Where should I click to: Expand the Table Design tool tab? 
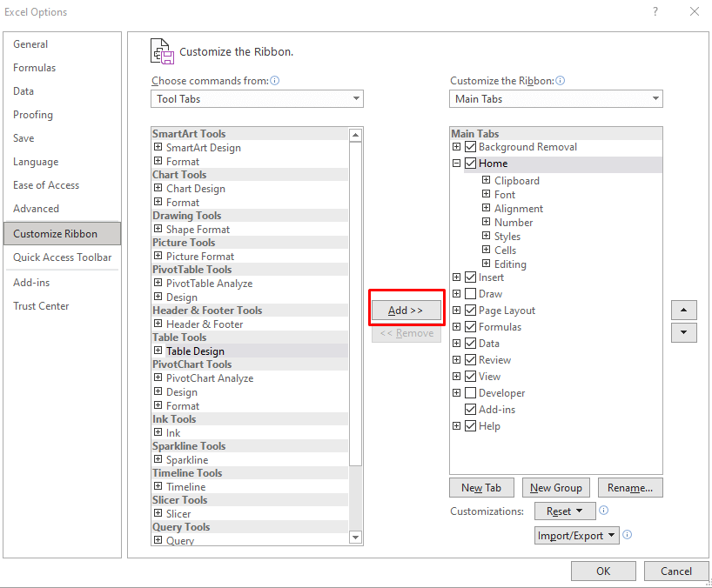coord(158,351)
